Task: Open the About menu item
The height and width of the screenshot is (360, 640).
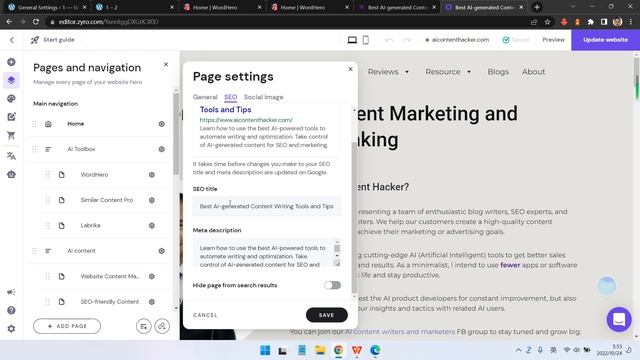Action: coord(533,72)
